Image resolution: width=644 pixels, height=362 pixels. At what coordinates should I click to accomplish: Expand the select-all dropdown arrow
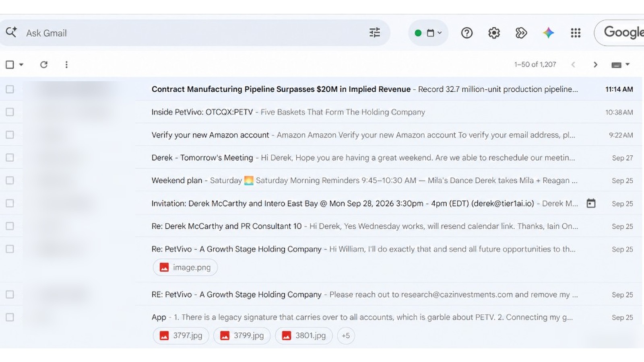coord(21,64)
